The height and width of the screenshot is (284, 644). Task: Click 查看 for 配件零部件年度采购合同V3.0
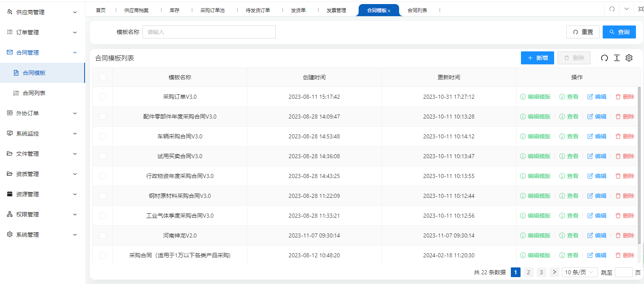click(x=569, y=117)
